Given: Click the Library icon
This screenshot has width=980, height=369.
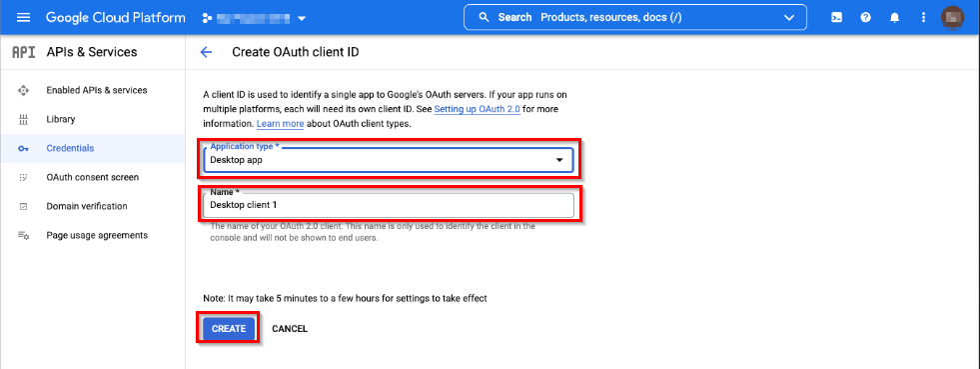Looking at the screenshot, I should tap(24, 119).
